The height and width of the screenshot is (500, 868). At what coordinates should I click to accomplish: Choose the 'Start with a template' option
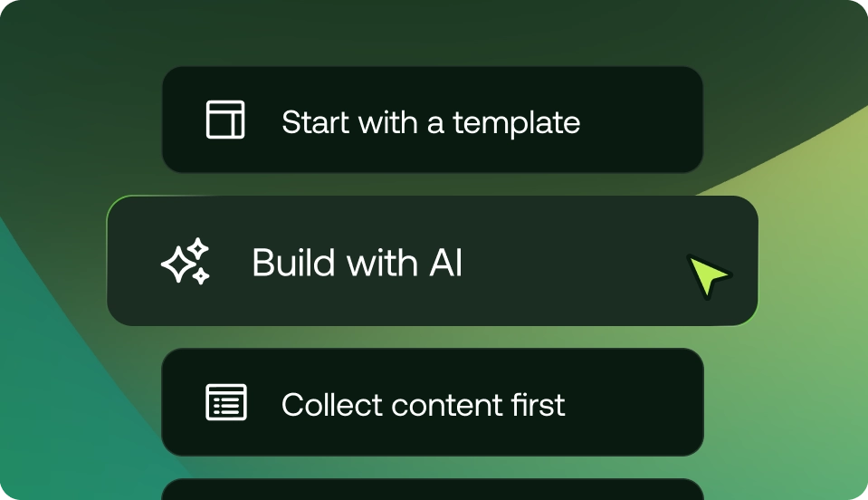[432, 120]
